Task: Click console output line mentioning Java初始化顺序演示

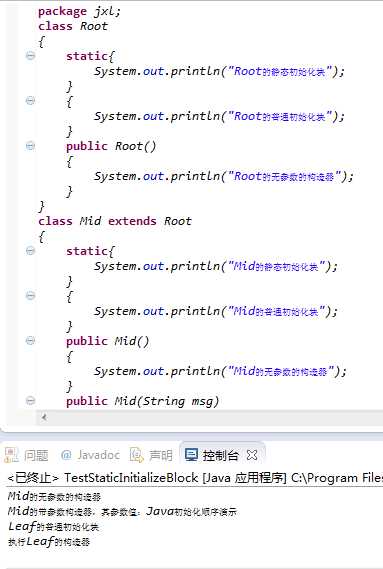Action: pos(122,511)
